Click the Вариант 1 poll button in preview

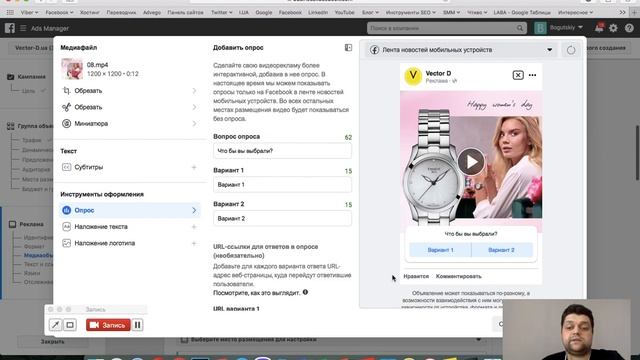[x=440, y=250]
